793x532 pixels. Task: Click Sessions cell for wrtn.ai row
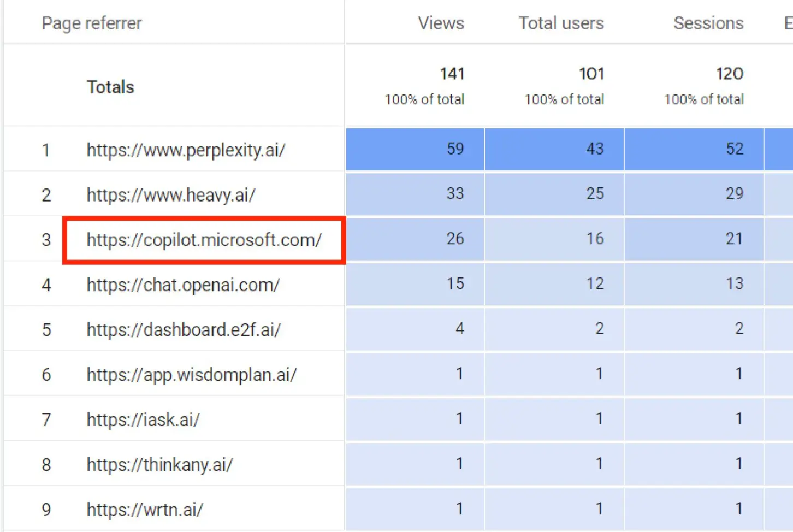click(x=694, y=509)
